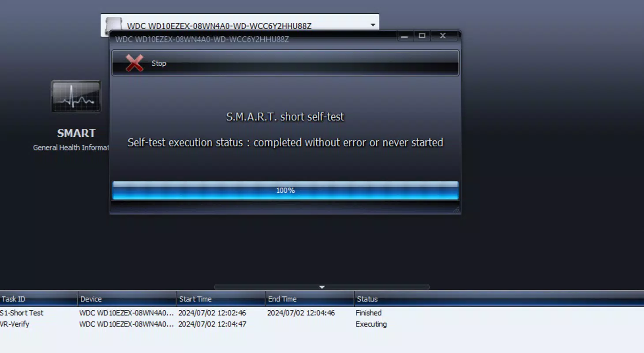Screen dimensions: 644x353
Task: Sort tasks by the Status column header
Action: tap(499, 299)
